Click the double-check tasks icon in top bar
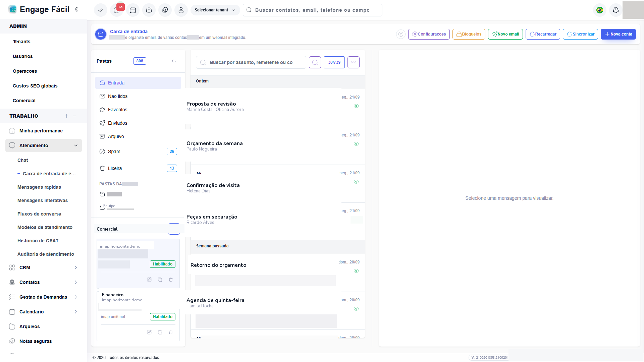The image size is (644, 362). [x=101, y=10]
